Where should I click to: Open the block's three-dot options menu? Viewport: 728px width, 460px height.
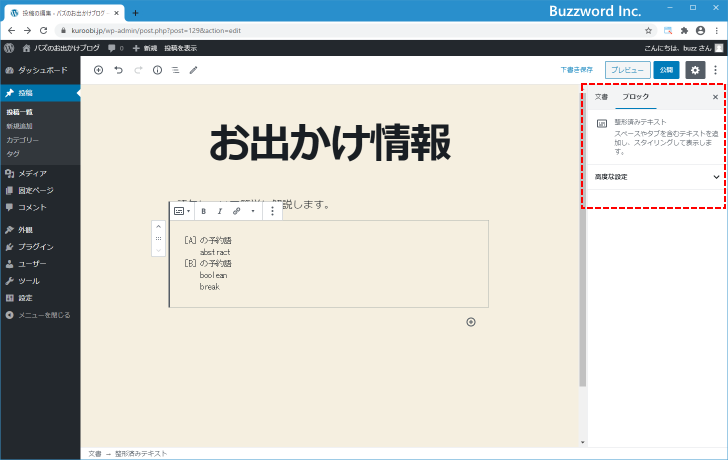[x=273, y=211]
